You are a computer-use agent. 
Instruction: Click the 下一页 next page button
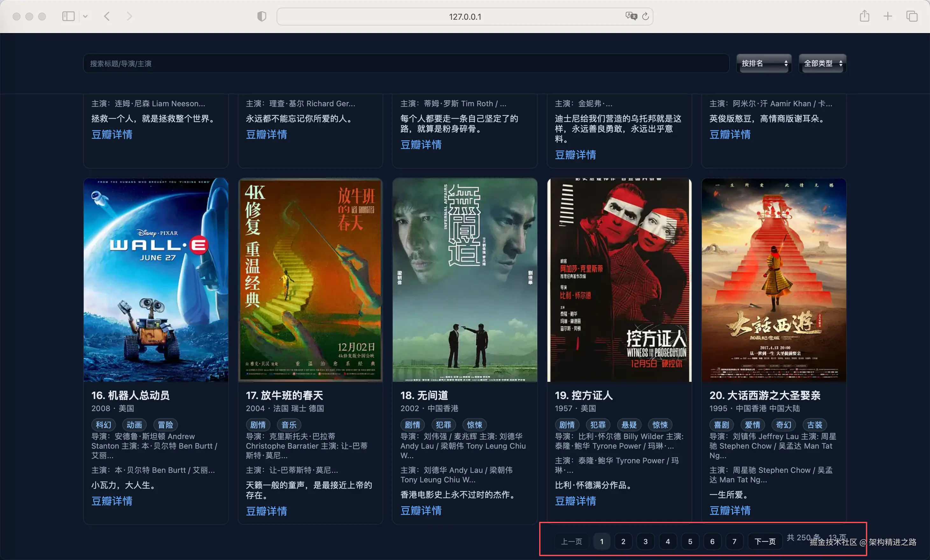click(x=765, y=542)
